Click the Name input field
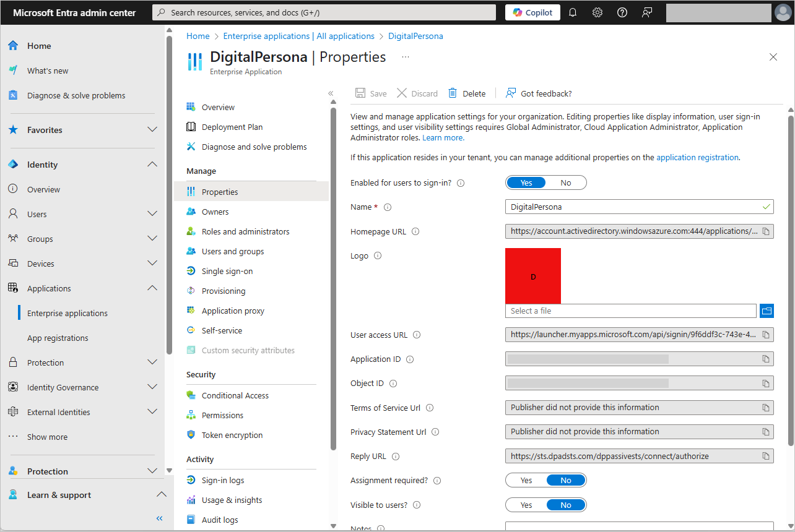The image size is (795, 532). [x=640, y=207]
